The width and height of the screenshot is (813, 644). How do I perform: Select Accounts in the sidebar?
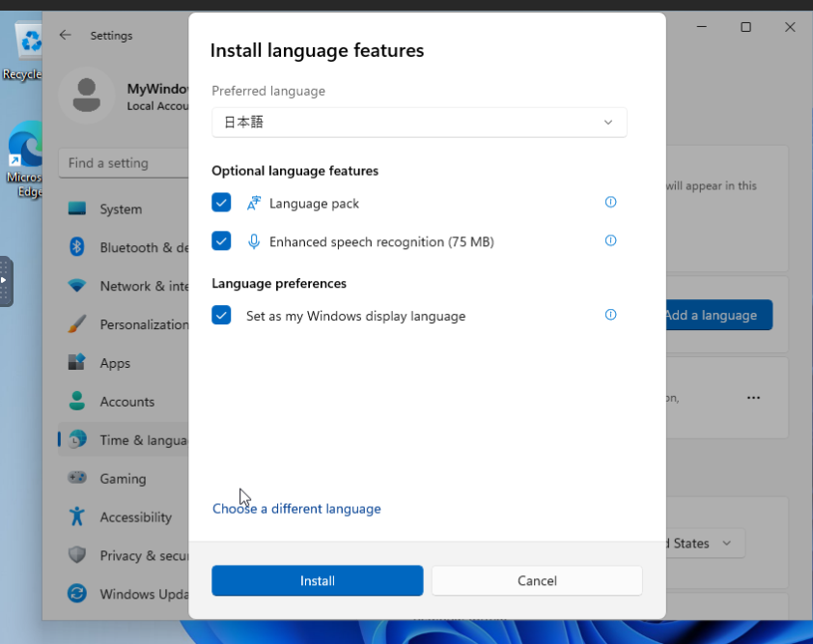click(126, 402)
